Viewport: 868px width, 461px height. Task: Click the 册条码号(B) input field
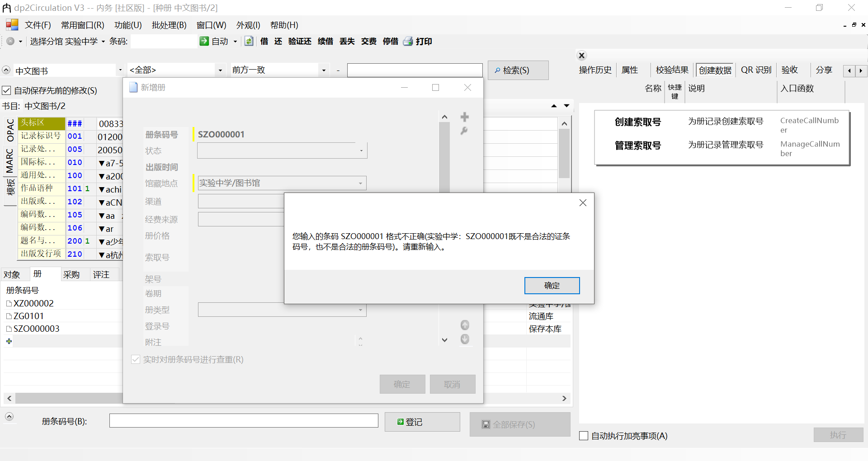click(x=244, y=420)
